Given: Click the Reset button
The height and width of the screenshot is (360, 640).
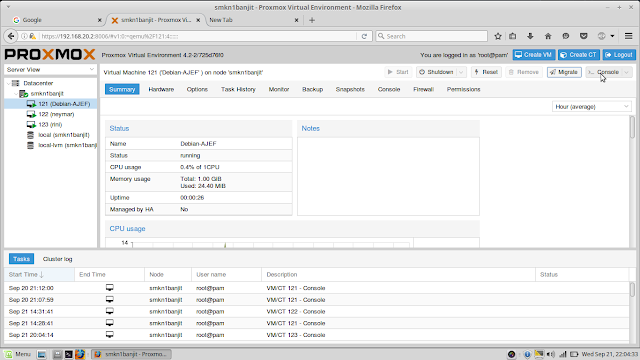Looking at the screenshot, I should point(486,72).
